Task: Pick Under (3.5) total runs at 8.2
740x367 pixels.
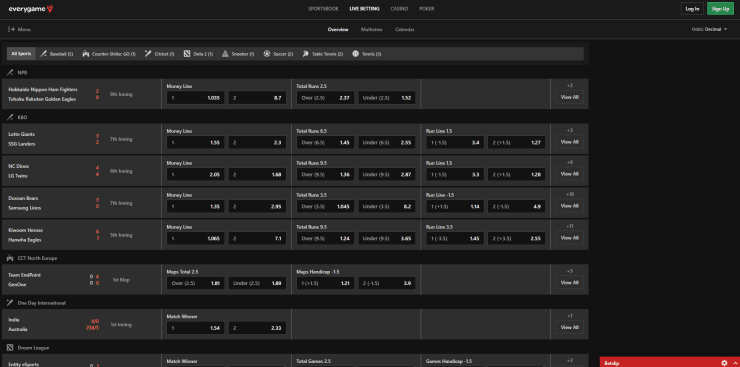Action: pos(387,206)
